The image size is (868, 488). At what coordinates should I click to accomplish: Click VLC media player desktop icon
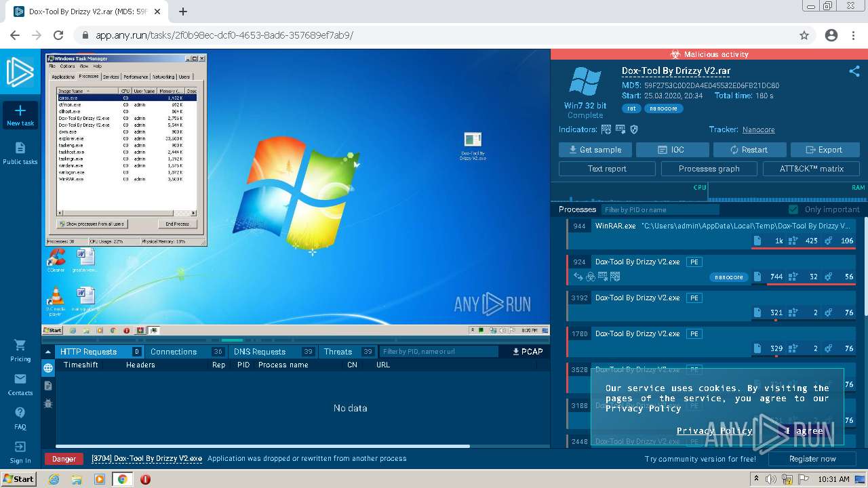click(x=56, y=302)
